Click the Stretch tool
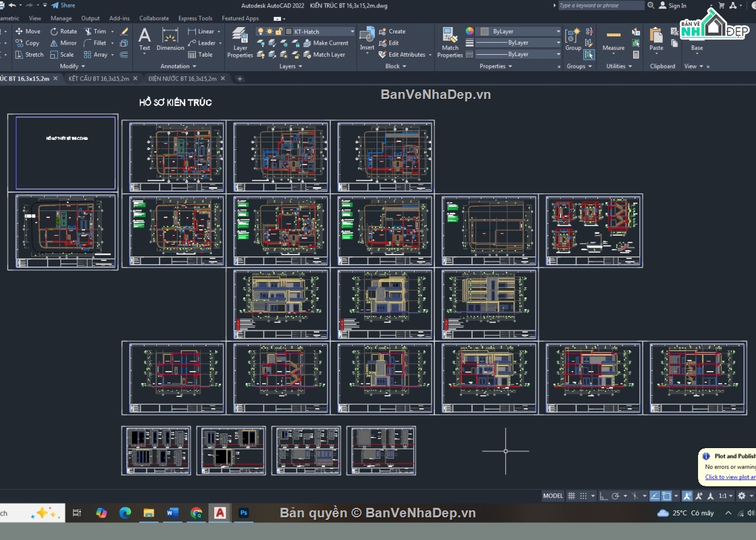Viewport: 756px width, 540px height. (29, 55)
